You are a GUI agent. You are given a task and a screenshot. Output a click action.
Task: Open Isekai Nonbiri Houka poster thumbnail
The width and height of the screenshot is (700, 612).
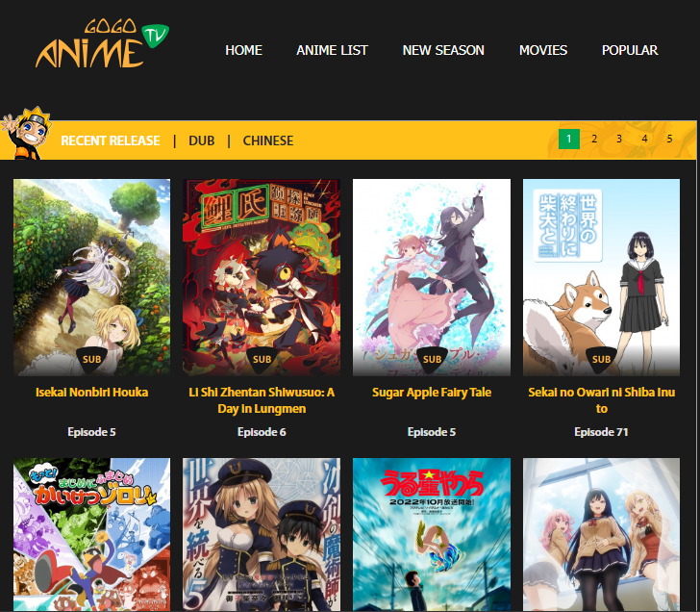point(91,277)
